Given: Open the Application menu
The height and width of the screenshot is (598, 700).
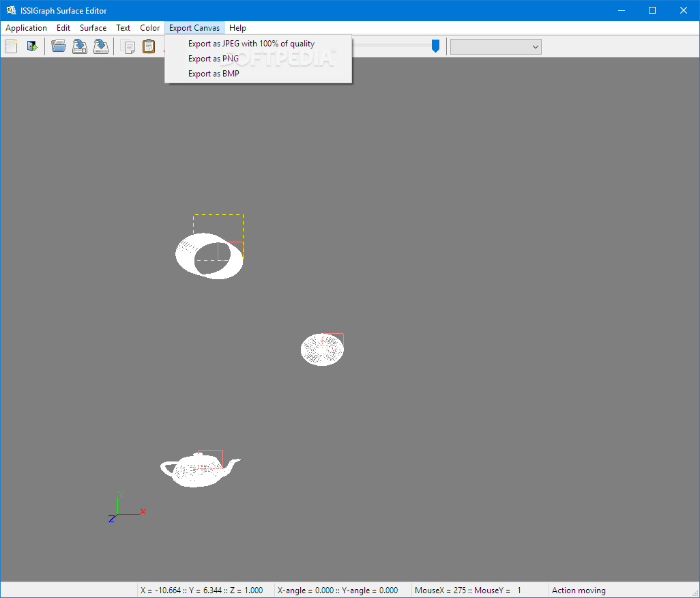Looking at the screenshot, I should click(x=26, y=28).
